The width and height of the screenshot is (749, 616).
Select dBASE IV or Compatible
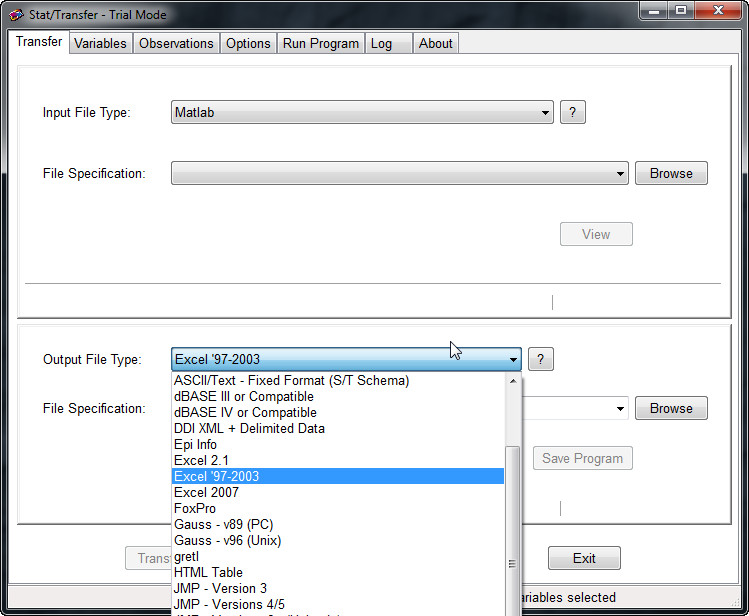tap(338, 413)
